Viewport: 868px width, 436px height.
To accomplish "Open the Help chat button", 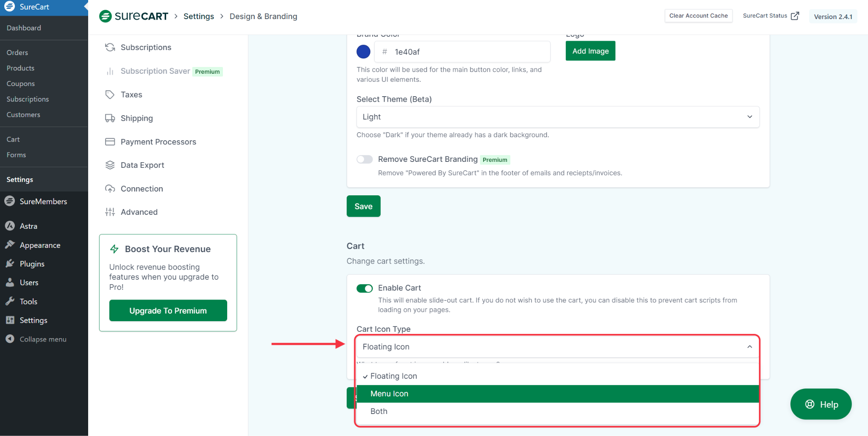I will pos(821,404).
